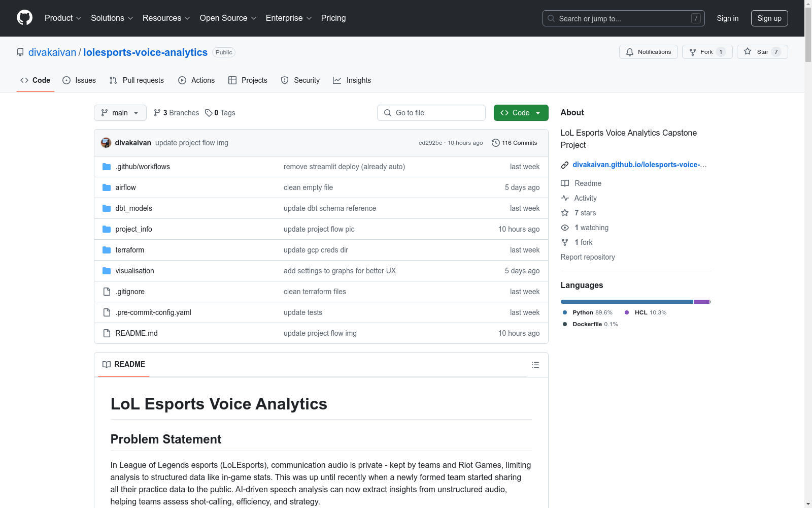The image size is (812, 508).
Task: Expand the Solutions menu
Action: coord(112,18)
